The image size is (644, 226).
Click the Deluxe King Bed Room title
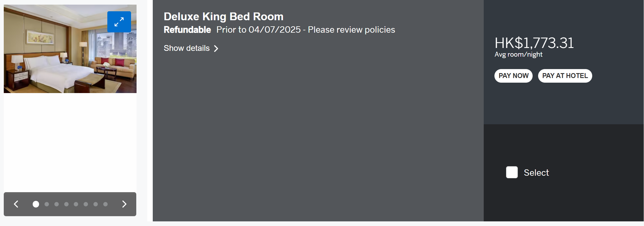click(x=224, y=16)
